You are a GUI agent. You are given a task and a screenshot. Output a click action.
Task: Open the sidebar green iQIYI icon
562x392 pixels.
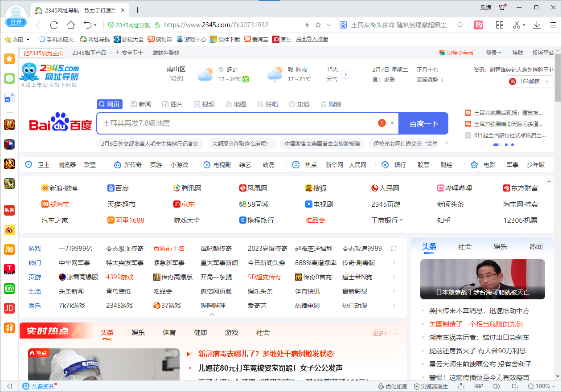click(9, 288)
